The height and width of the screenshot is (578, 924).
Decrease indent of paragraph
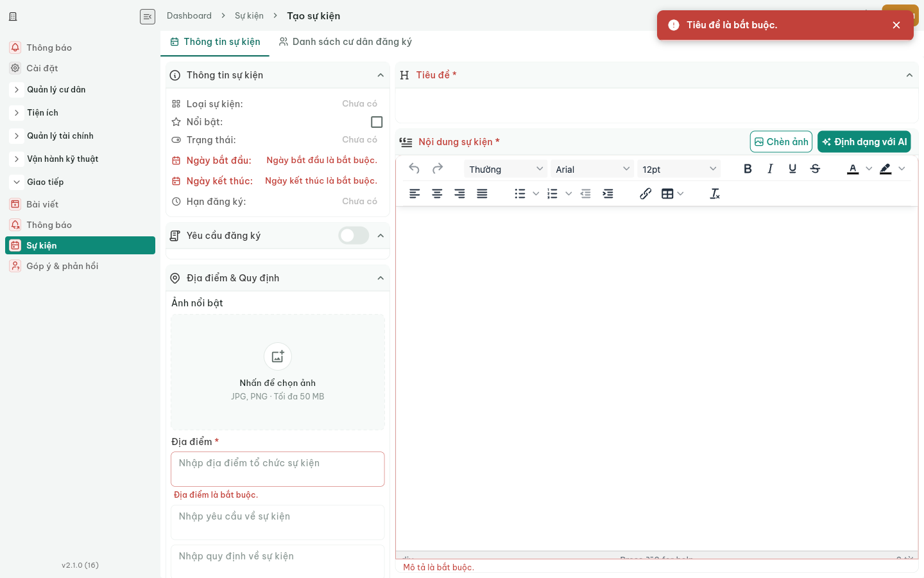(x=585, y=193)
